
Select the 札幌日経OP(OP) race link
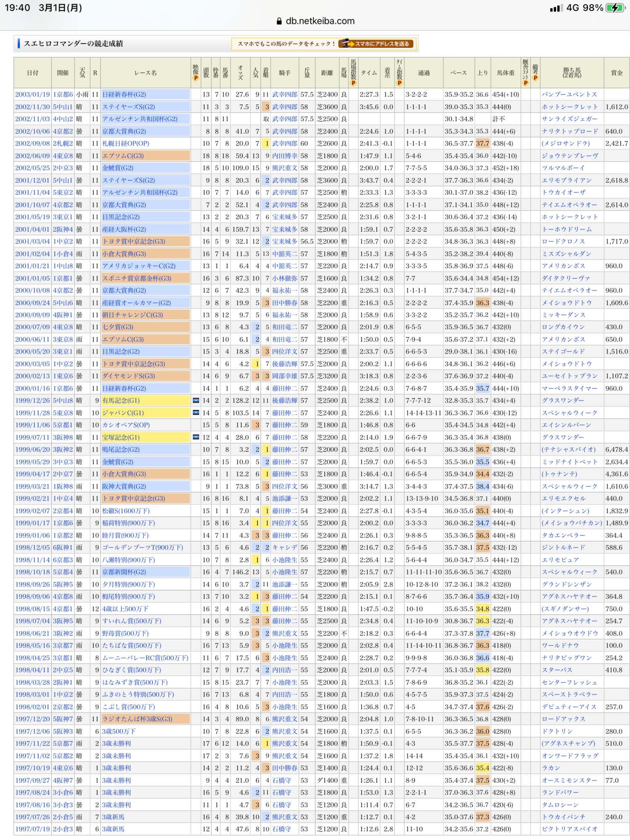coord(126,144)
